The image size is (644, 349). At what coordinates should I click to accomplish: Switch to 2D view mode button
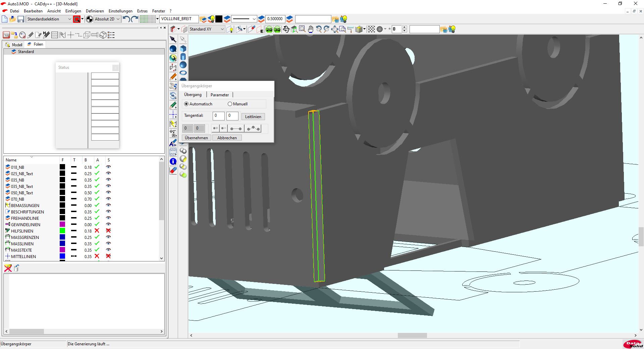point(269,30)
